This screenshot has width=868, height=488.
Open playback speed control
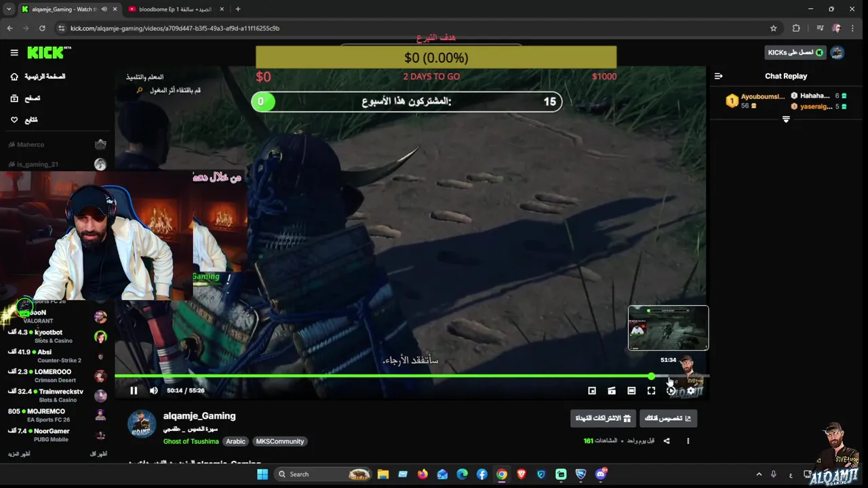tap(671, 390)
